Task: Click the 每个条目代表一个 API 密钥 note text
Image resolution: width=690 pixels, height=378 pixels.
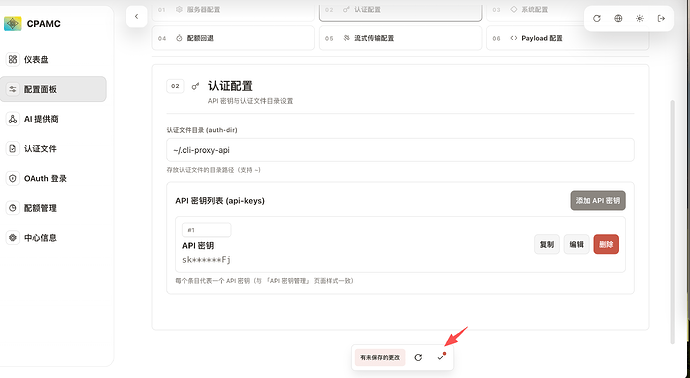Action: pyautogui.click(x=264, y=281)
